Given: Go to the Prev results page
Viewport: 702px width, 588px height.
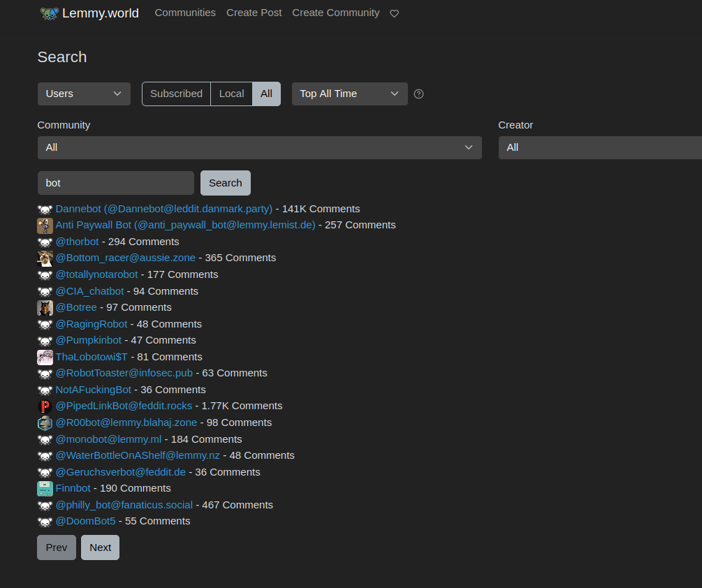Looking at the screenshot, I should (x=57, y=547).
